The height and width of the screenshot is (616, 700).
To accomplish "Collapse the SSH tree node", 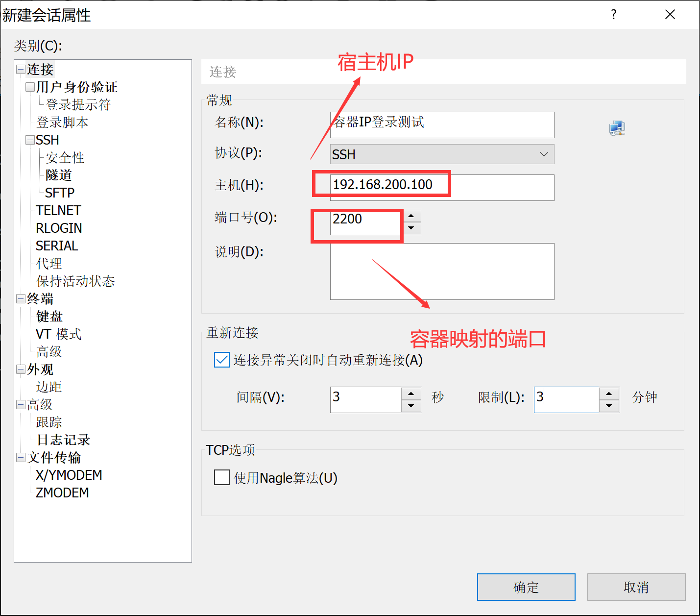I will [x=30, y=140].
